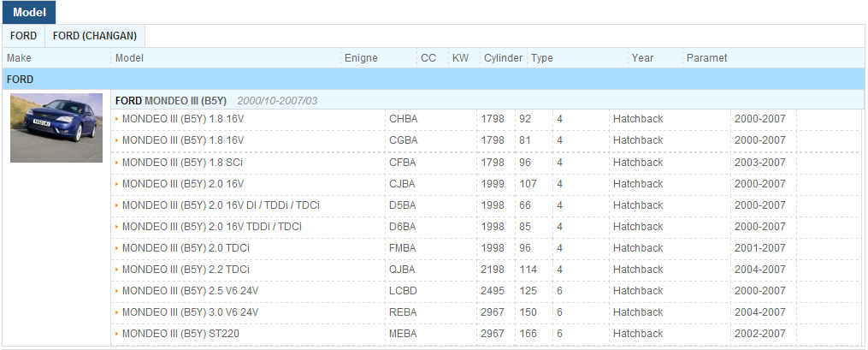The image size is (868, 350).
Task: Click the 2002-2007 year value
Action: click(x=760, y=334)
